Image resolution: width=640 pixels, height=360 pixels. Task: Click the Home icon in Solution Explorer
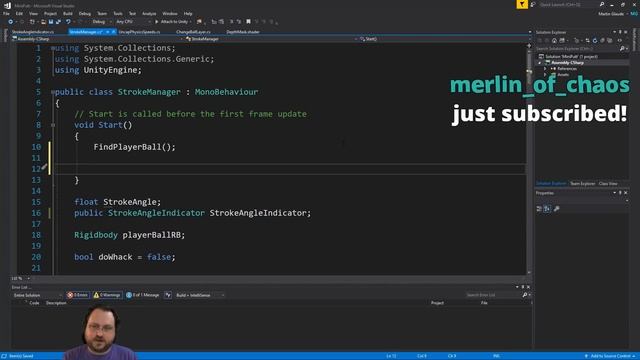tap(554, 40)
